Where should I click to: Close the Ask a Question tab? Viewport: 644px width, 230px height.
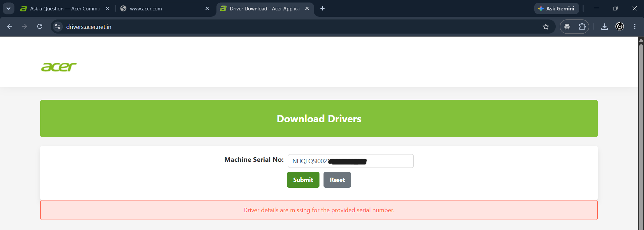107,9
